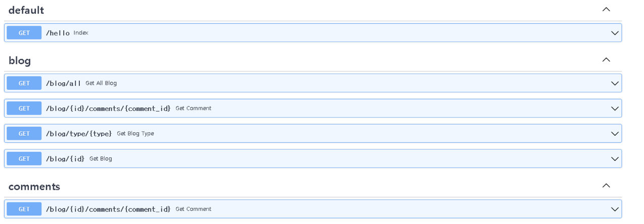Viewport: 644px width, 224px height.
Task: Click the 'default' section heading
Action: (26, 10)
